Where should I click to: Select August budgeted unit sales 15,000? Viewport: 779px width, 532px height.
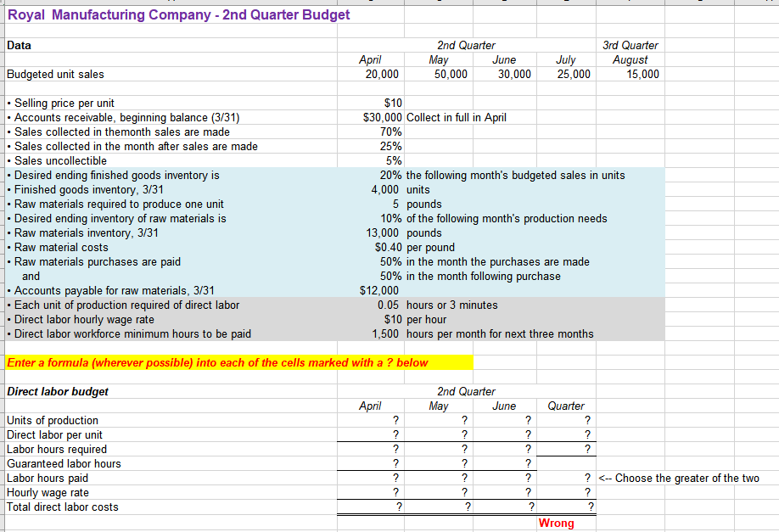(642, 74)
